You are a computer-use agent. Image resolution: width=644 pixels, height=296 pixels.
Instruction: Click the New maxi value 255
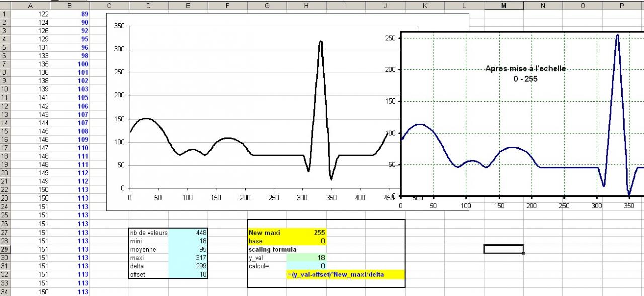[306, 233]
